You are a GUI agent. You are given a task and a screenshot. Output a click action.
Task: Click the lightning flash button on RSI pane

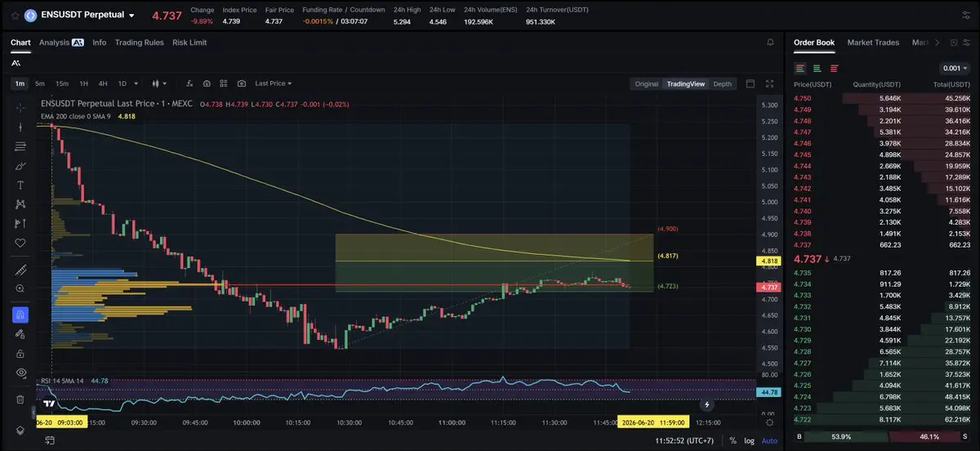(x=707, y=404)
